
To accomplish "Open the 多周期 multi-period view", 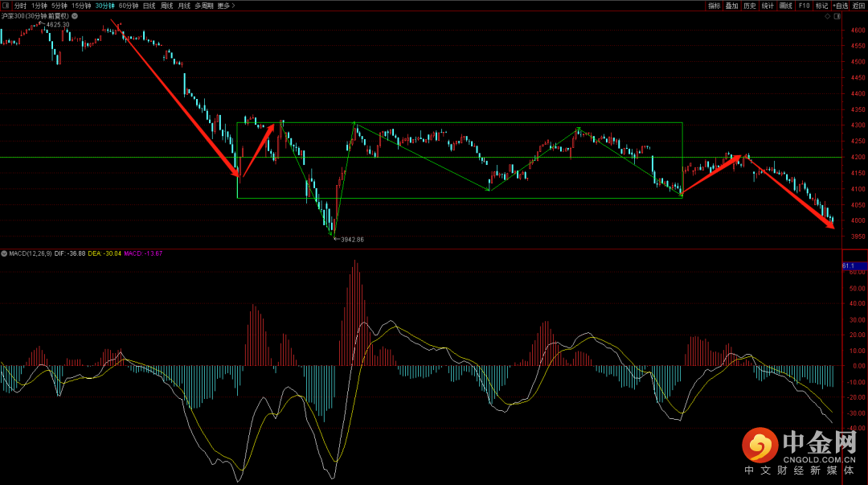I will [203, 6].
